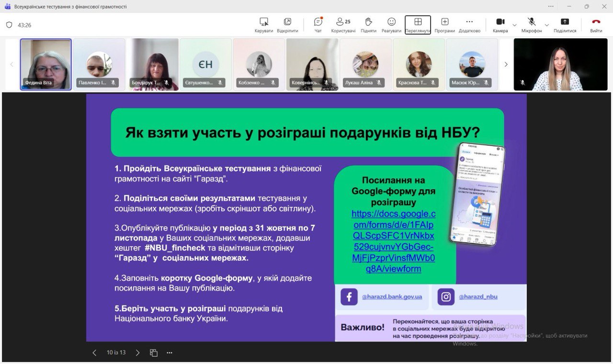Pop out shared content with Відкріпити
The width and height of the screenshot is (613, 364).
[287, 24]
